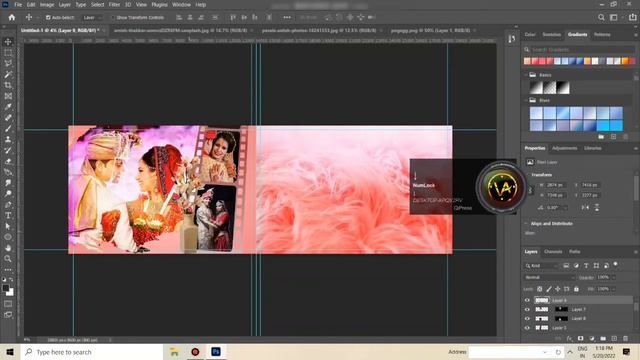
Task: Open the Kind filter dropdown in Layers
Action: coord(541,266)
